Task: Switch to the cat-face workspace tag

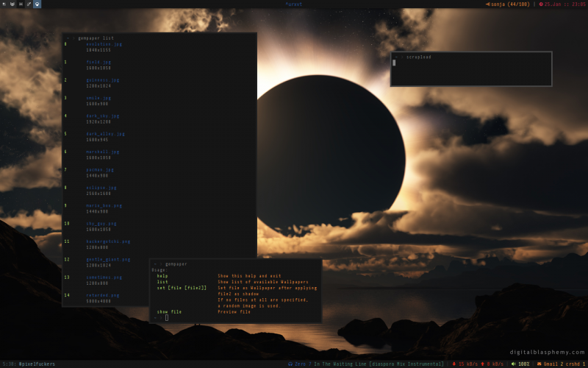Action: [12, 4]
